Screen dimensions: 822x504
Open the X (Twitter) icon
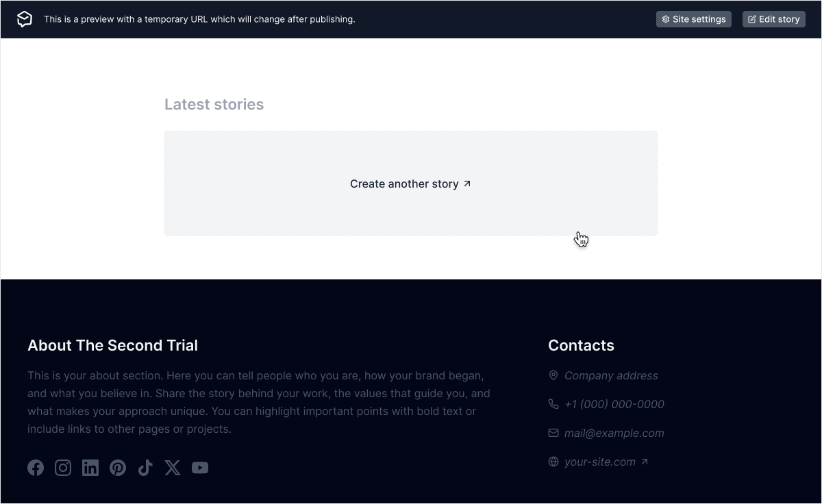(x=173, y=468)
